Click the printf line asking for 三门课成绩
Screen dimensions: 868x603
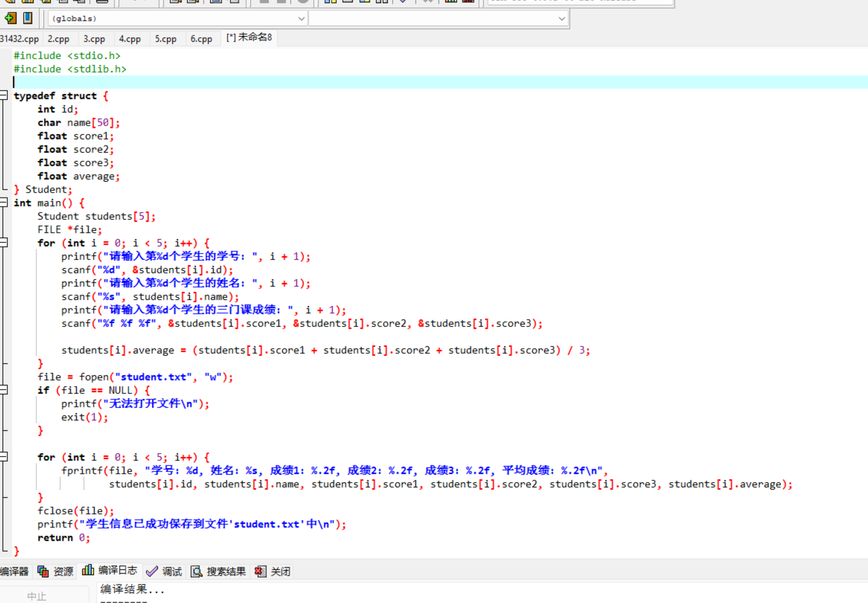[203, 310]
